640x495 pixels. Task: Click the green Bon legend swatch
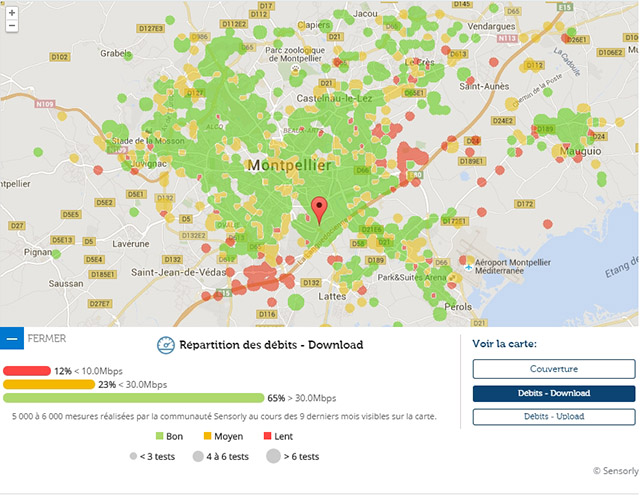click(160, 436)
